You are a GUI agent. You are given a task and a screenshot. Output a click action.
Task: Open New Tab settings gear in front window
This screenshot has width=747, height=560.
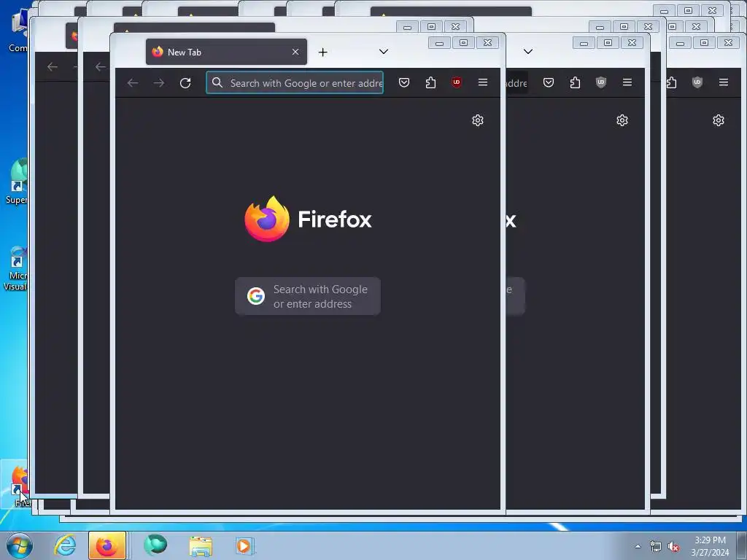click(x=477, y=120)
